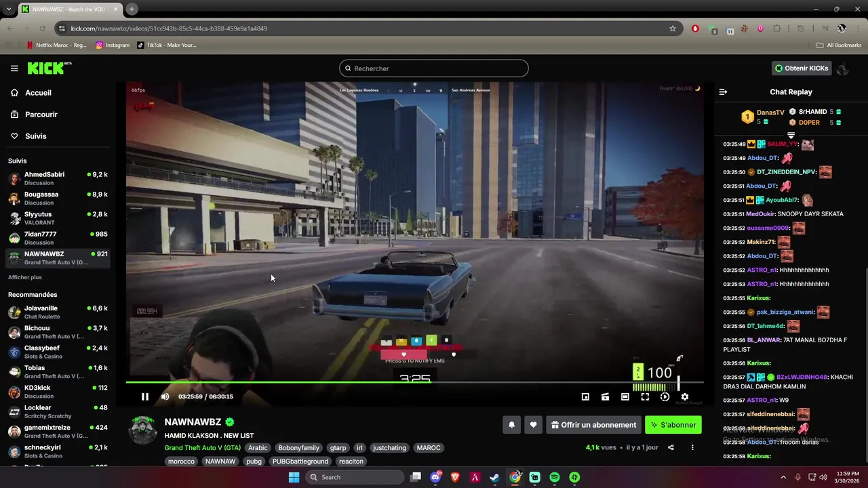
Task: Reload the page
Action: [42, 28]
